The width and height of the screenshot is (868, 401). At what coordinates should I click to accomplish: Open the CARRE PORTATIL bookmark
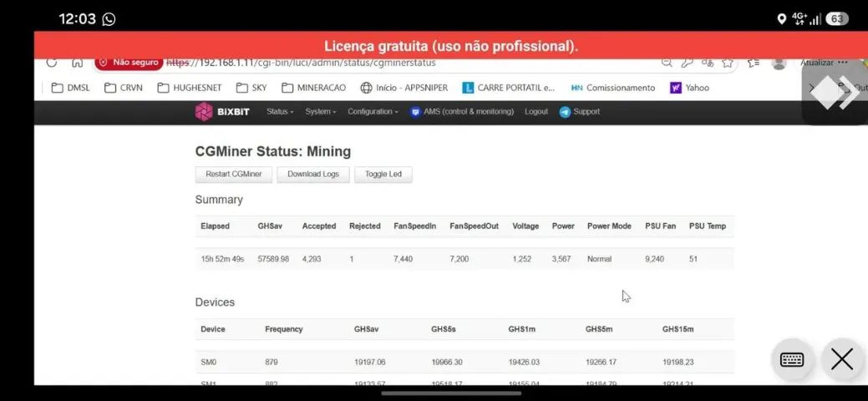coord(509,88)
